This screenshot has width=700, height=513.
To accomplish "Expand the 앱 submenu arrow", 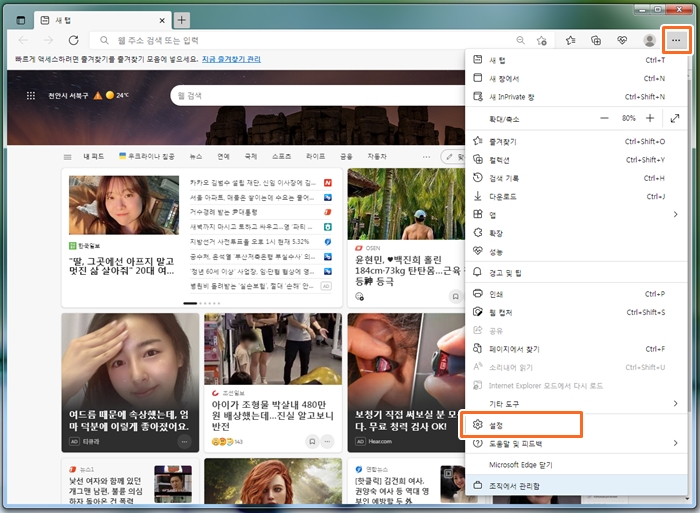I will pyautogui.click(x=675, y=215).
